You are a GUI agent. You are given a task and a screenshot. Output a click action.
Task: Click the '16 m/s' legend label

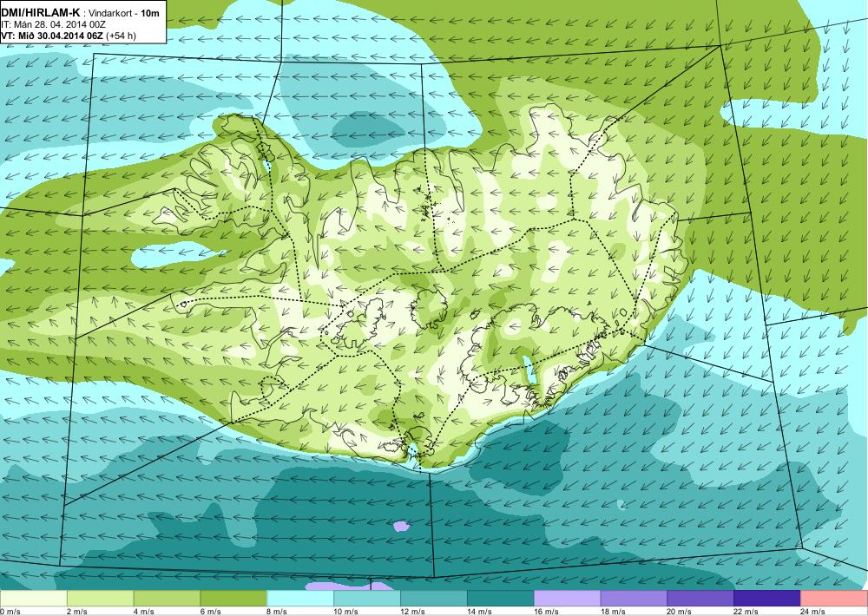coord(546,612)
